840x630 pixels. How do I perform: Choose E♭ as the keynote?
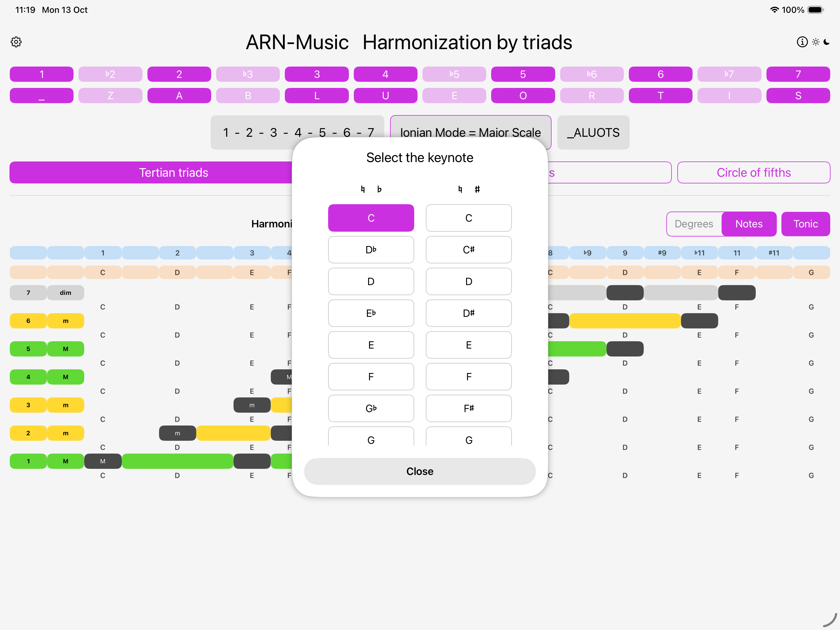click(x=371, y=313)
